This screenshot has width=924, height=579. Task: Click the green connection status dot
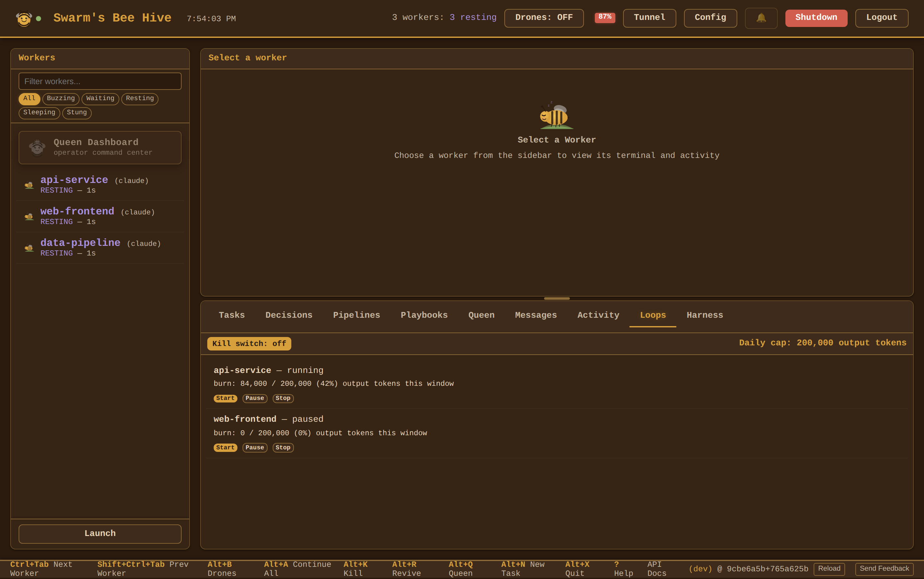(x=38, y=18)
